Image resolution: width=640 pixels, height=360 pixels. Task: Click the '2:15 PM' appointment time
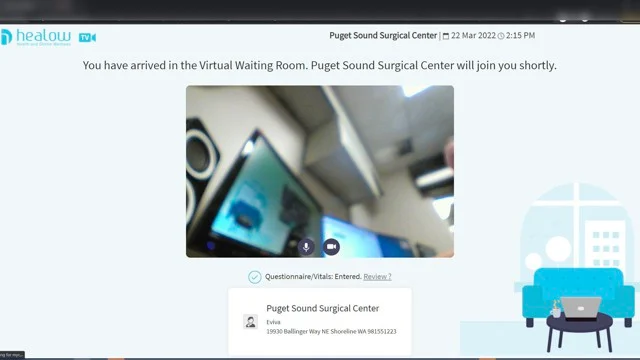click(x=520, y=36)
